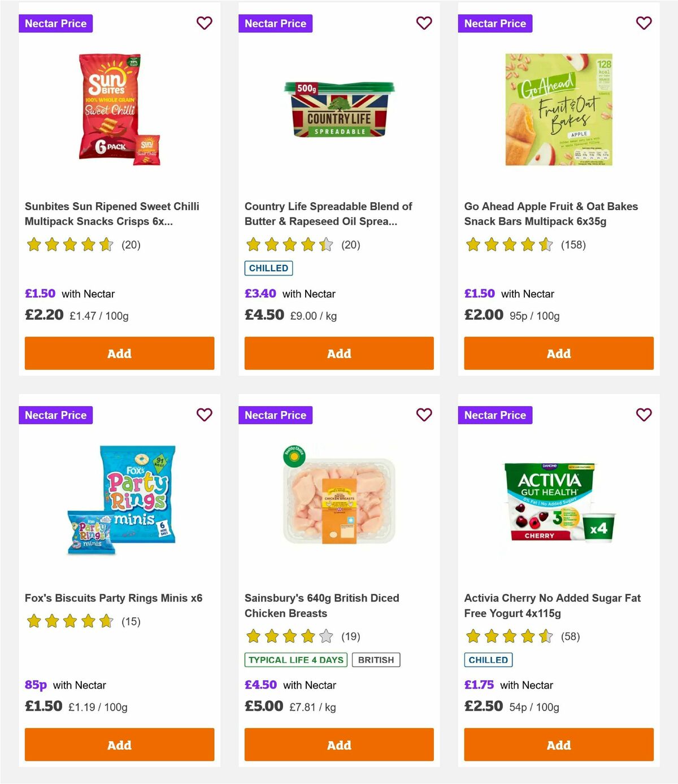Add Sainsbury's diced chicken breasts to trolley
The image size is (678, 784).
pyautogui.click(x=338, y=744)
